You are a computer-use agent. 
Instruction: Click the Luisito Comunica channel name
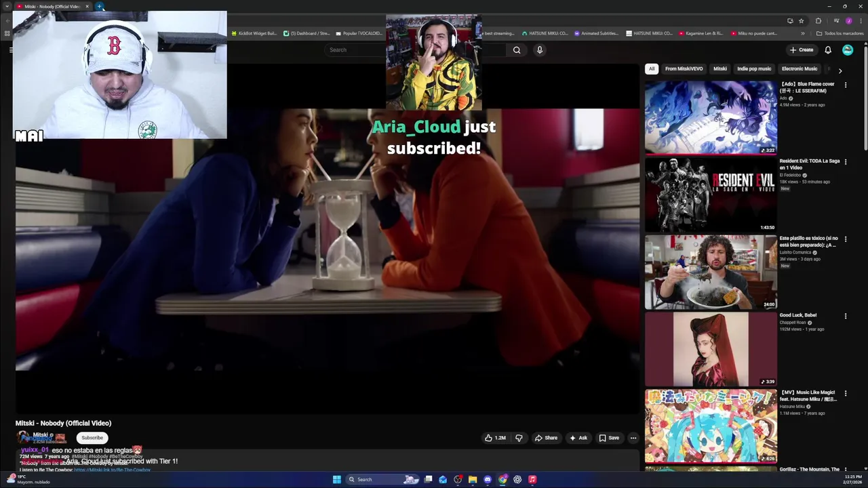tap(795, 252)
